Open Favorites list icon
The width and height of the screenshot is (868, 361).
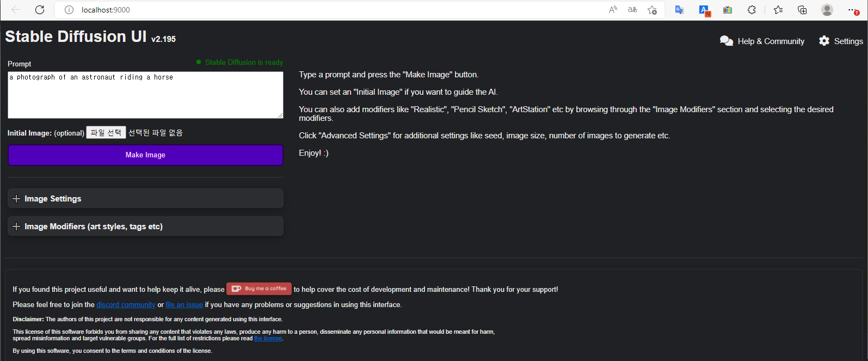778,10
